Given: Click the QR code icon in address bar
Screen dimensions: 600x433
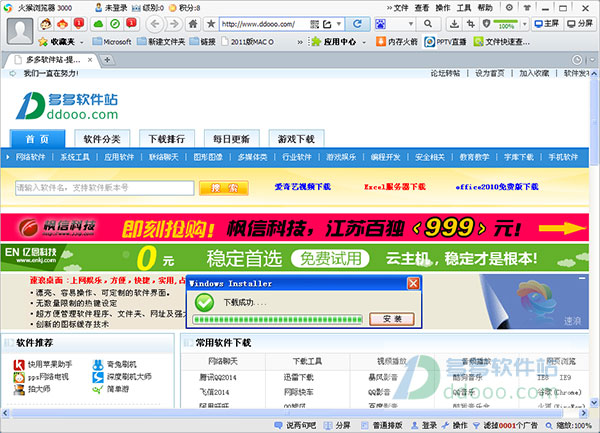Looking at the screenshot, I should point(315,24).
